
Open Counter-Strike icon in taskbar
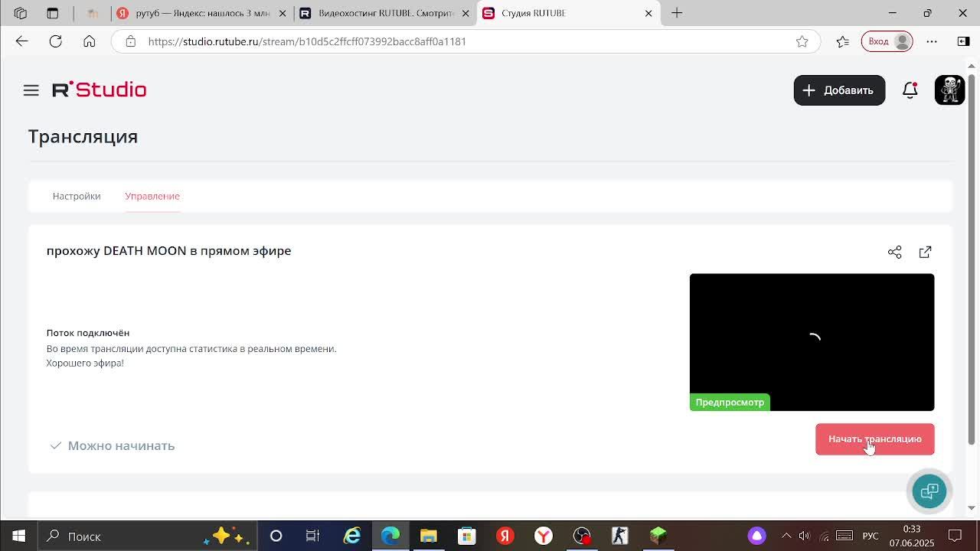[620, 536]
